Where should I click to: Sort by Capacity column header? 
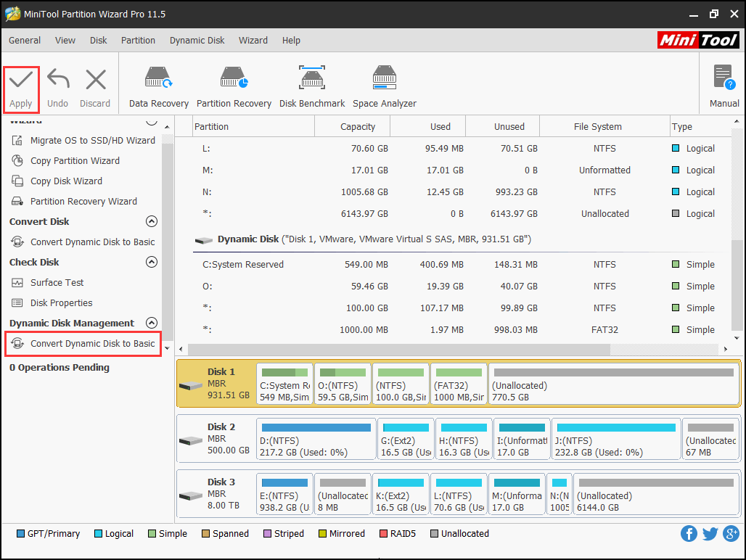point(353,126)
